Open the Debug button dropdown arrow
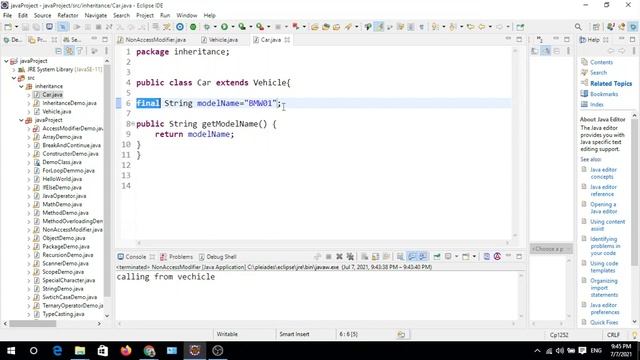This screenshot has width=640, height=360. 215,27
